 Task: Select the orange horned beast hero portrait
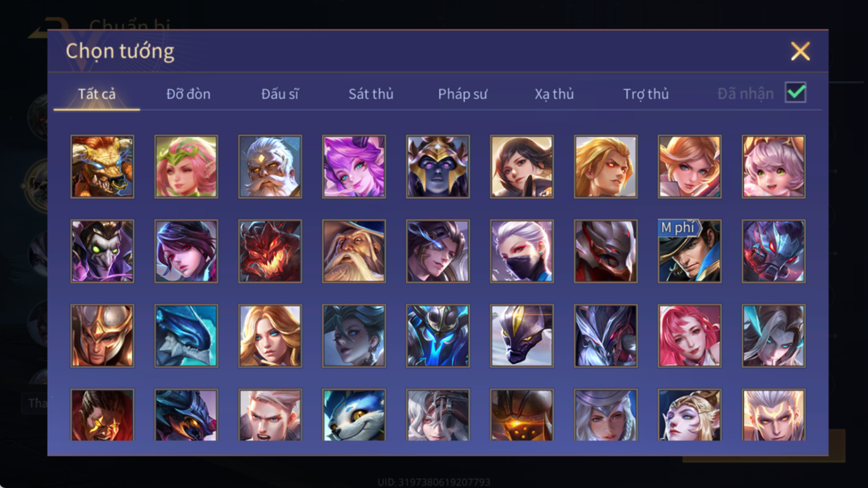pyautogui.click(x=102, y=167)
